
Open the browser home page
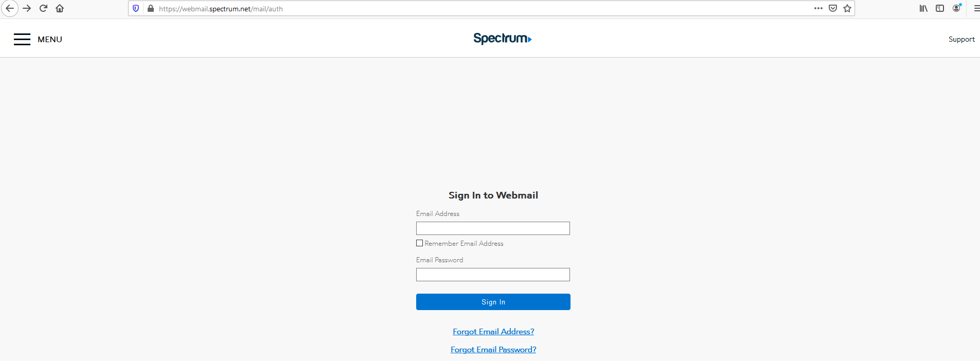coord(60,8)
